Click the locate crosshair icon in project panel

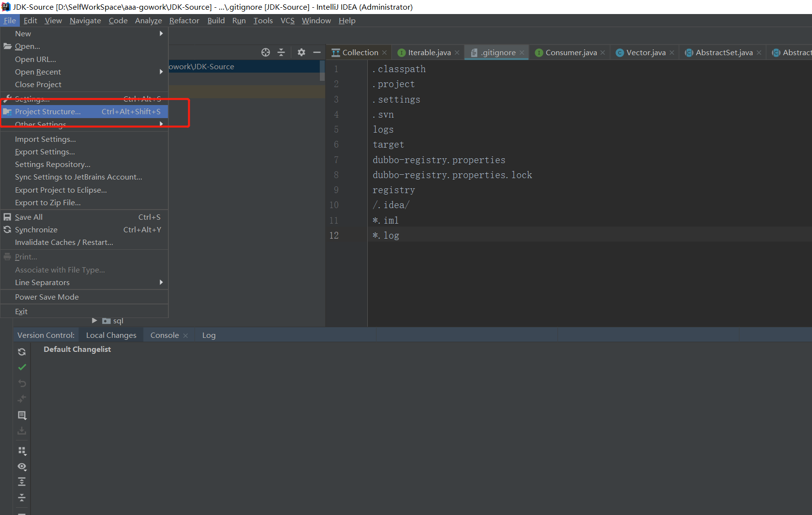[x=266, y=52]
